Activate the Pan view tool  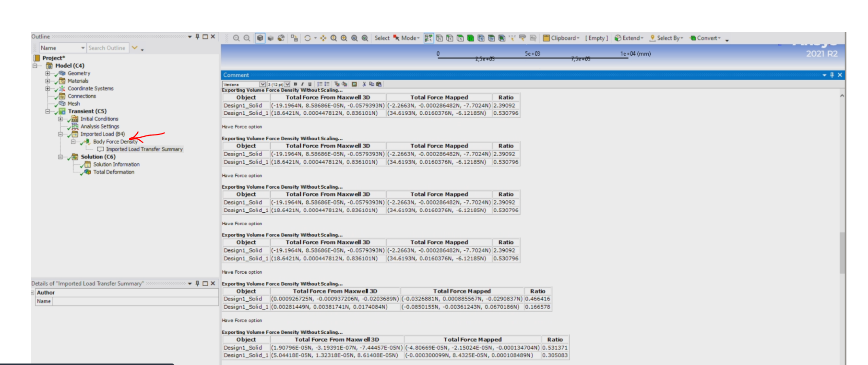(323, 38)
